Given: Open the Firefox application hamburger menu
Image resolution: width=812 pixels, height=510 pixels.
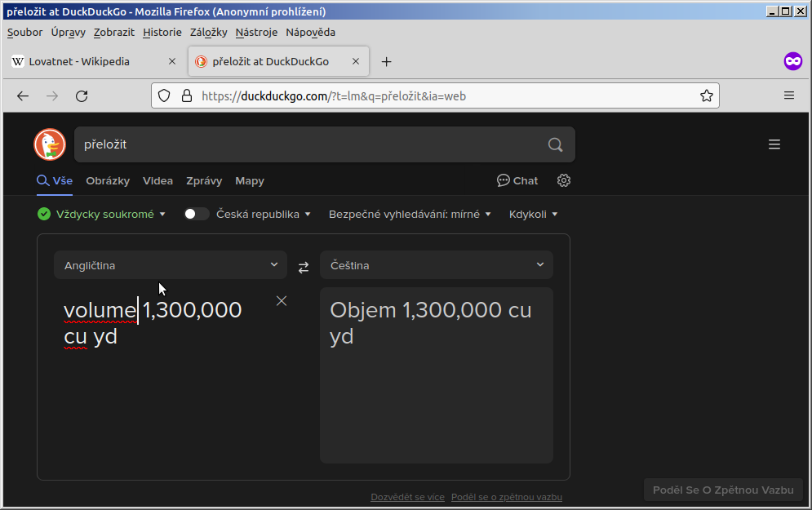Looking at the screenshot, I should click(789, 95).
